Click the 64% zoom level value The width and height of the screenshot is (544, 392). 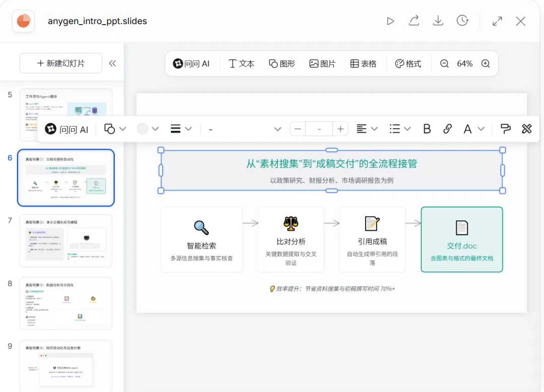pos(464,64)
